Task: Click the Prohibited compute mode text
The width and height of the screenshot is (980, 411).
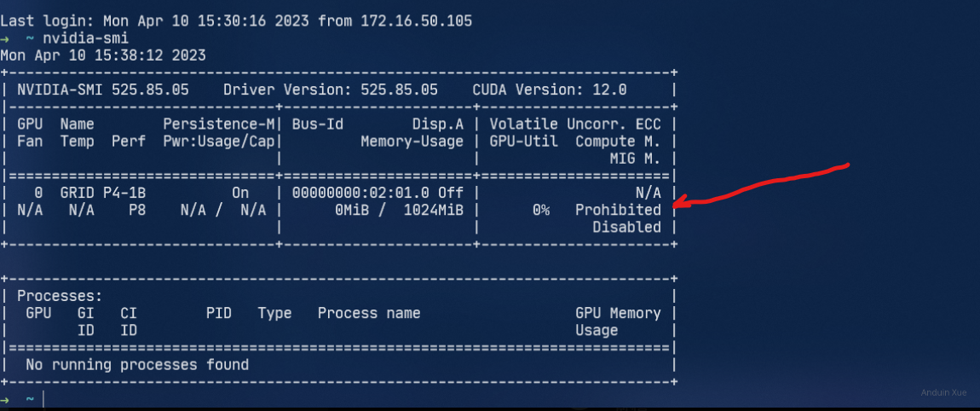Action: (x=618, y=210)
